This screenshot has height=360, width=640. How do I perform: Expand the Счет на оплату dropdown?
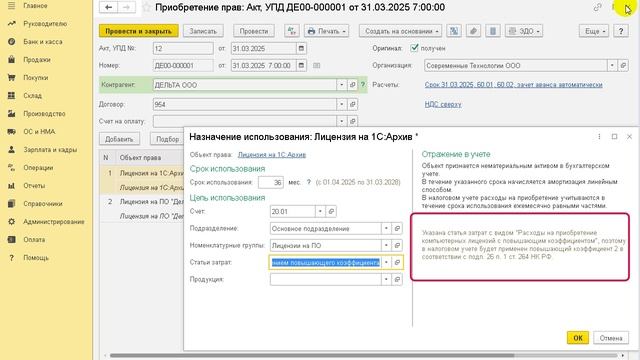342,121
